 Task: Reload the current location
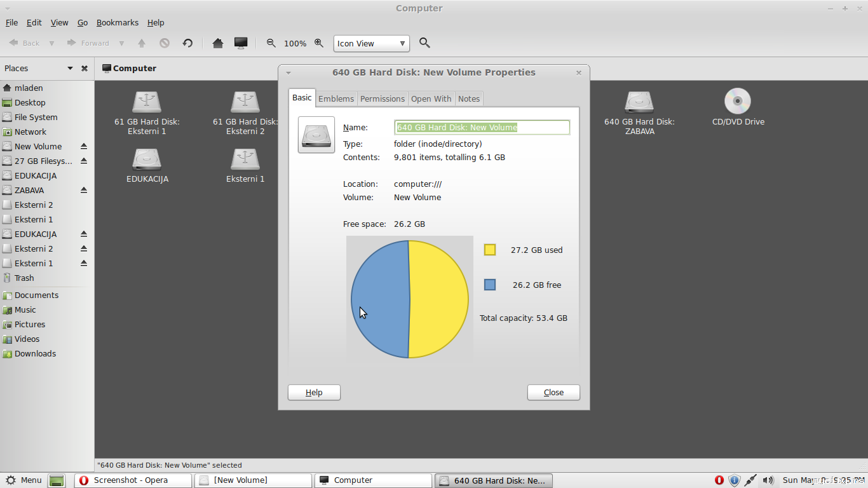pos(187,43)
